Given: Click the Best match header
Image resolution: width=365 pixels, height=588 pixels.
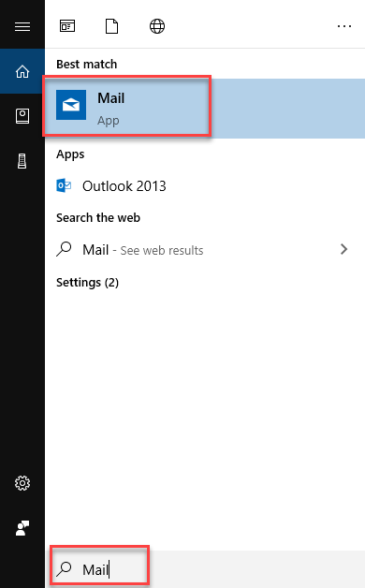Looking at the screenshot, I should tap(86, 64).
